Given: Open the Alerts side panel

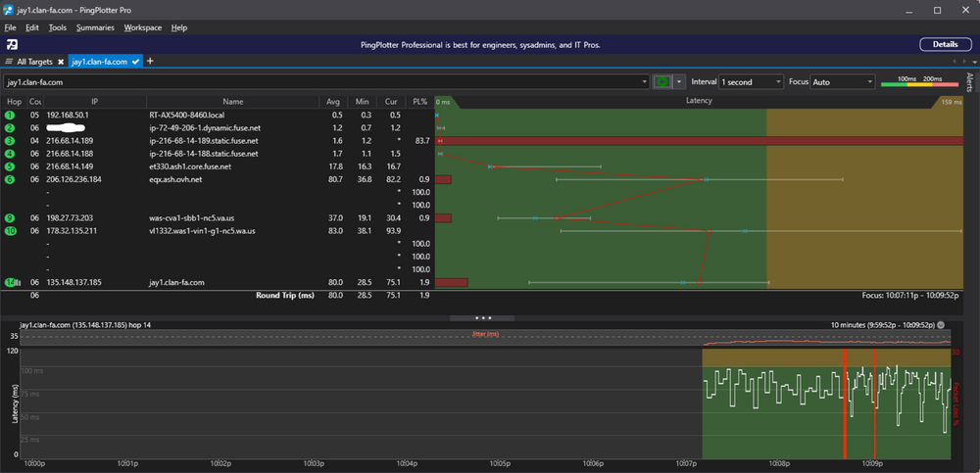Looking at the screenshot, I should (969, 82).
